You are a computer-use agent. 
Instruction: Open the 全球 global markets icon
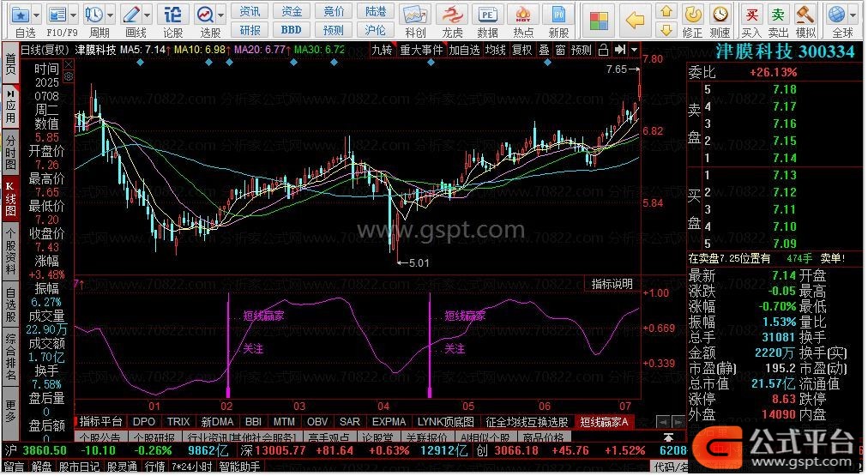tap(838, 15)
